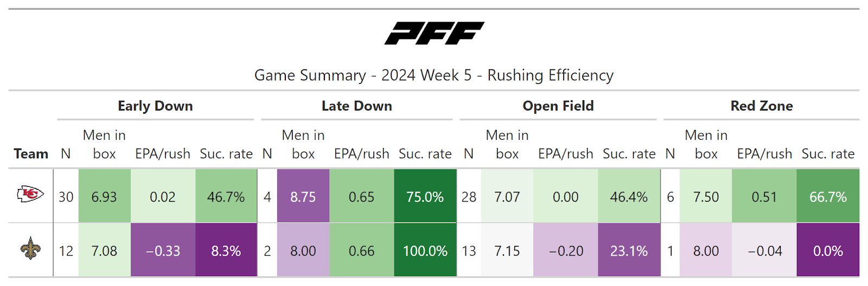Click the purple 8.75 men in box cell

[303, 197]
